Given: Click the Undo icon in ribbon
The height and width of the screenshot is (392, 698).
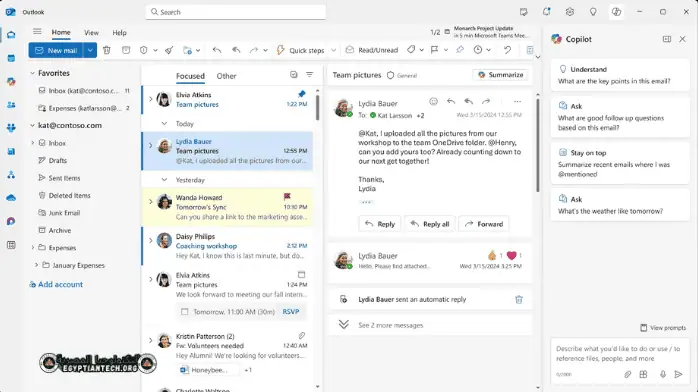Looking at the screenshot, I should click(x=507, y=50).
